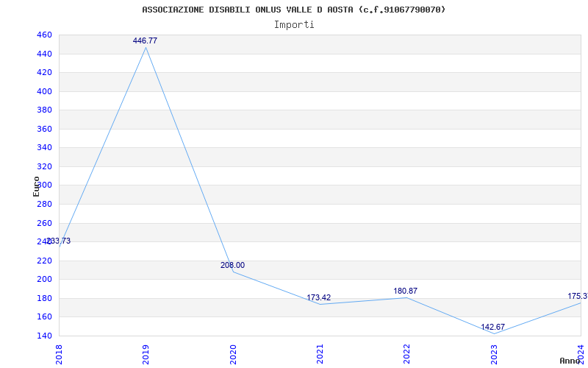Click the 2019 peak point on the line
This screenshot has height=368, width=588.
pos(146,47)
